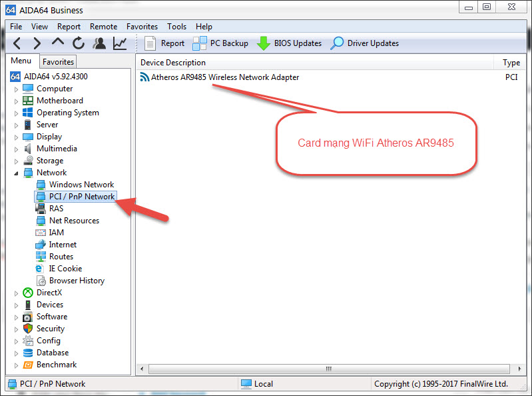Open the user manager person icon
Image resolution: width=532 pixels, height=396 pixels.
[99, 43]
